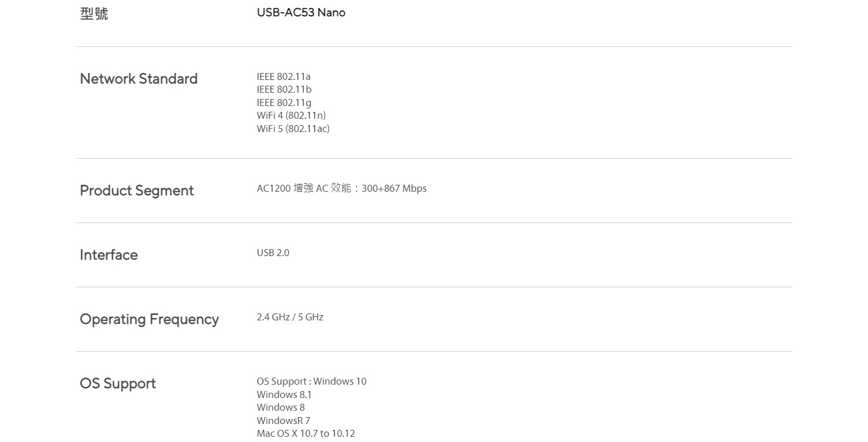
Task: Click the Operating Frequency heading
Action: (x=149, y=319)
